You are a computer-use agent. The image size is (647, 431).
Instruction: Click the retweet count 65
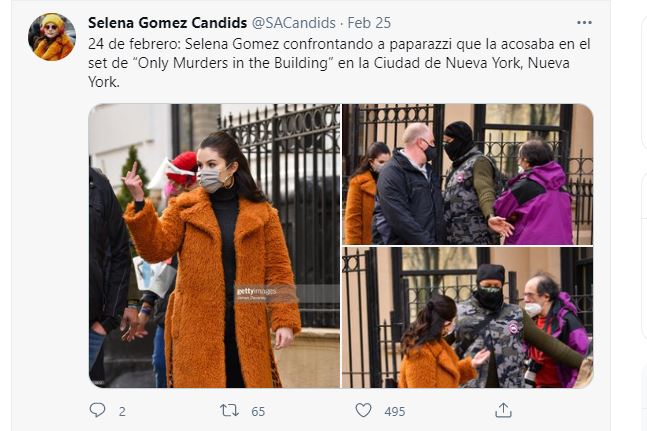pos(258,412)
